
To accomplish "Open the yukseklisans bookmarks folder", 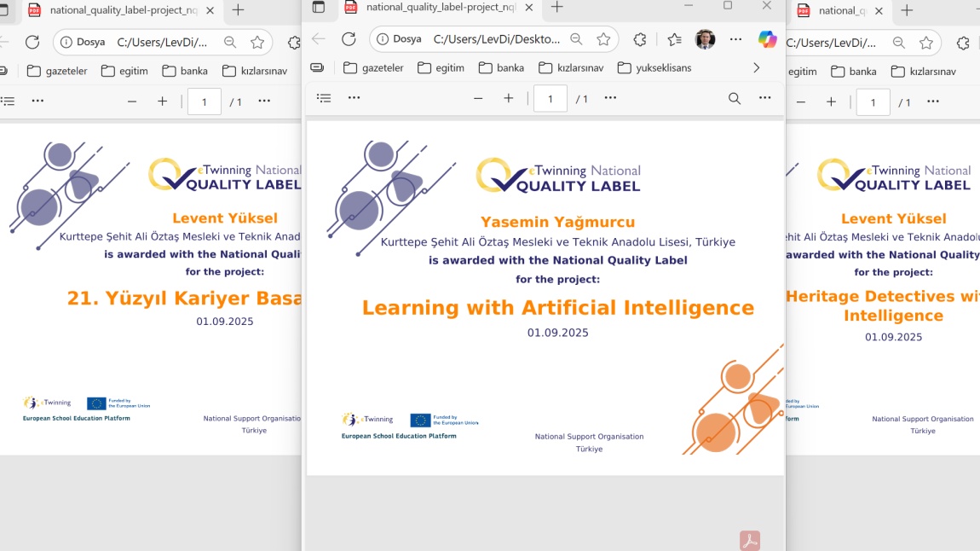I will 654,67.
